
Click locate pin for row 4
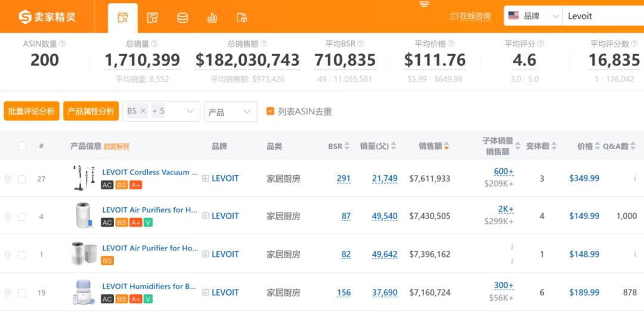click(x=7, y=217)
